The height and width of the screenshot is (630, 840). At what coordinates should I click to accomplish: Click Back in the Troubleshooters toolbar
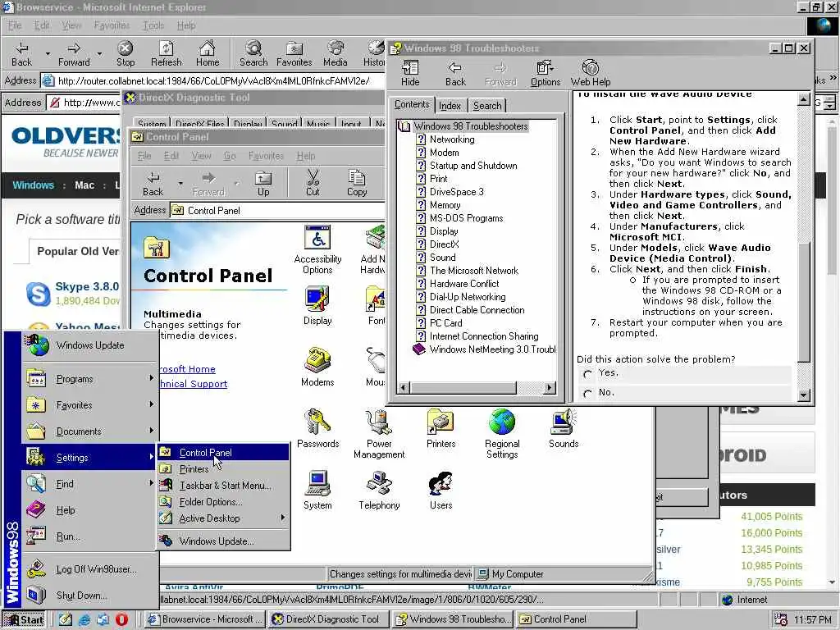(x=455, y=73)
